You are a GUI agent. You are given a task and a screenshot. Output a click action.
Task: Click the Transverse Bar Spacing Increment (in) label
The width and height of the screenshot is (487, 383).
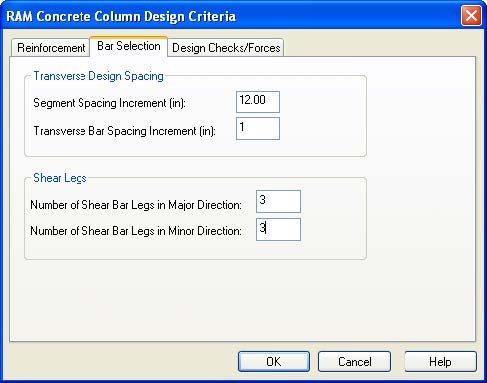pos(125,131)
